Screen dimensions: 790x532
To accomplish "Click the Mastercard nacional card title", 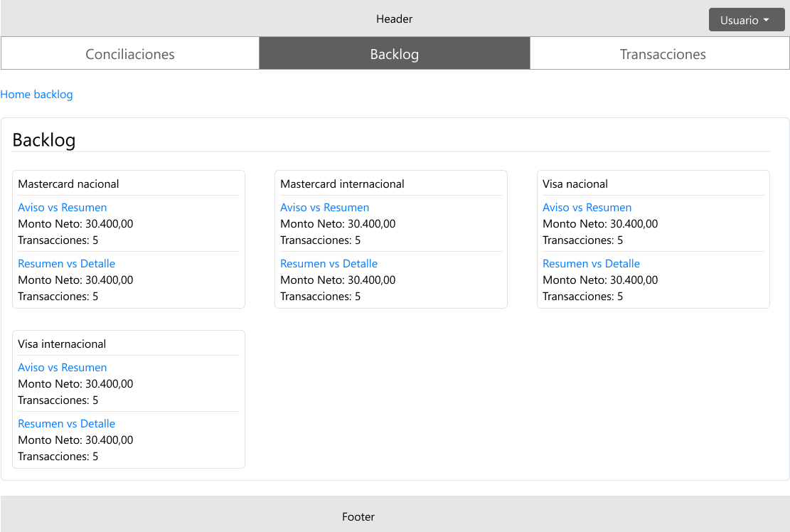I will [68, 184].
